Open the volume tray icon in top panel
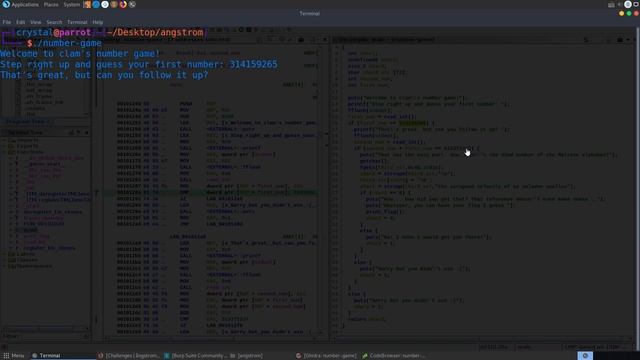640x360 pixels. click(x=620, y=4)
